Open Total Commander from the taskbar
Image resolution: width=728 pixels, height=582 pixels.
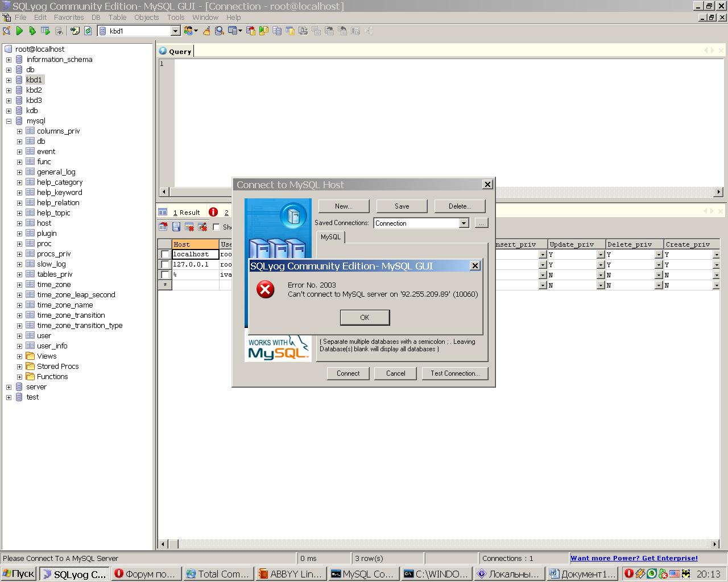[217, 573]
